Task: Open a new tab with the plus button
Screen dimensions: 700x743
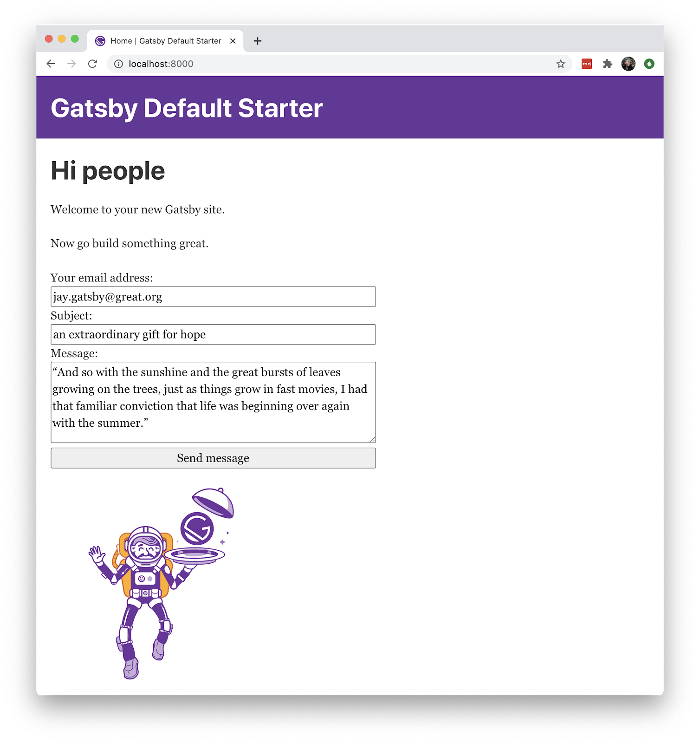Action: tap(258, 41)
